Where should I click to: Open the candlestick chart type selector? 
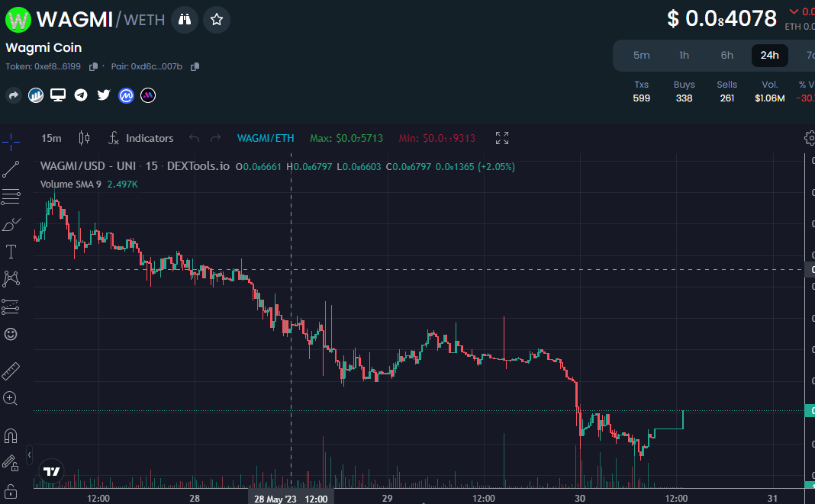point(84,138)
